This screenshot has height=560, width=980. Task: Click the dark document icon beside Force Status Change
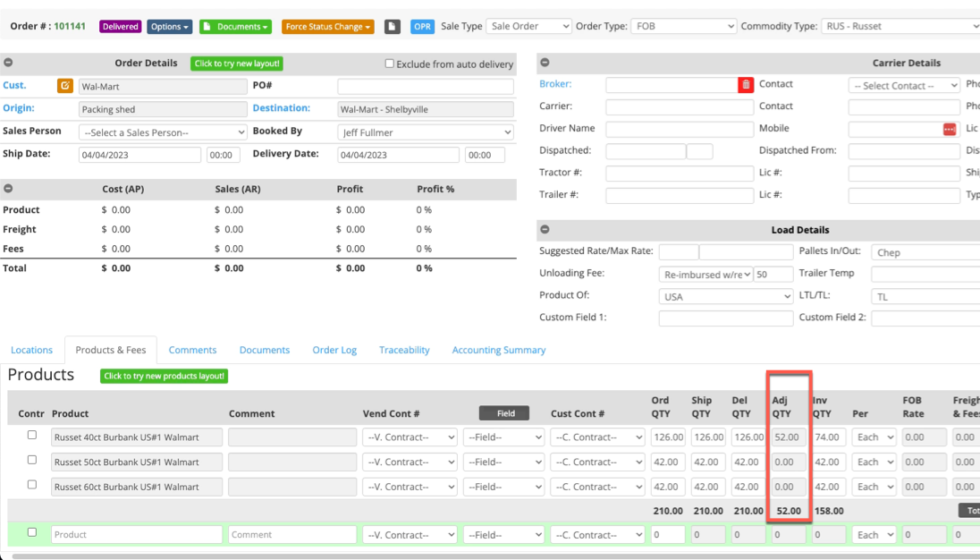[x=392, y=26]
